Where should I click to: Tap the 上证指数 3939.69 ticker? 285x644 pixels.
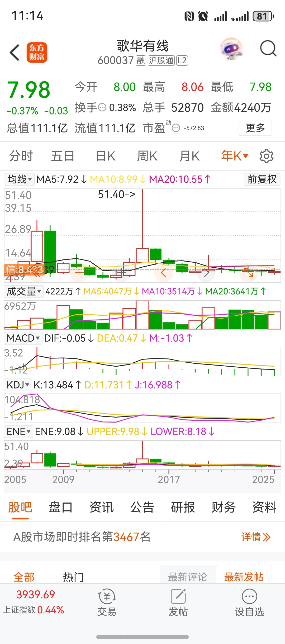point(34,602)
